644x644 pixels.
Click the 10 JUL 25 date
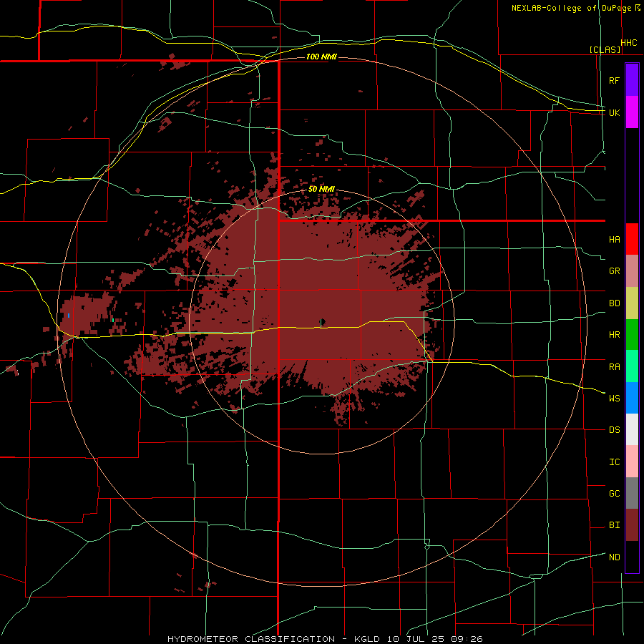415,639
